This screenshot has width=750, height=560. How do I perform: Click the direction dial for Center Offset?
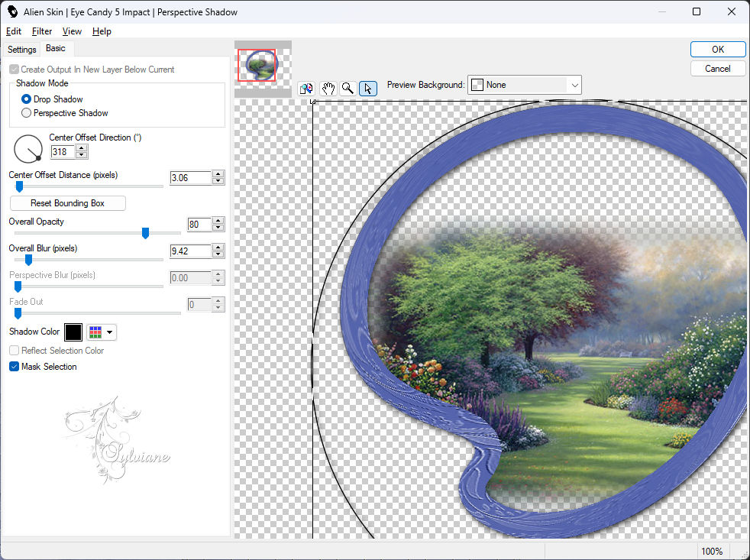(28, 149)
